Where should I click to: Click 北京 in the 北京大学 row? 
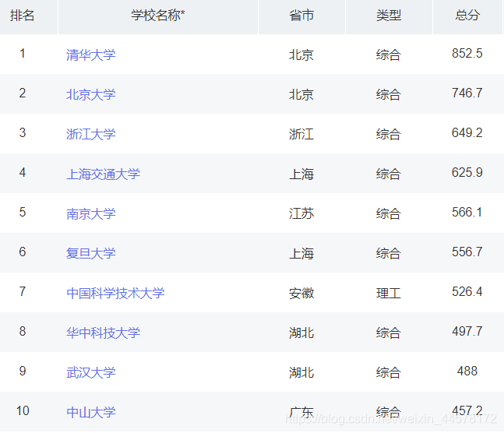click(x=301, y=94)
